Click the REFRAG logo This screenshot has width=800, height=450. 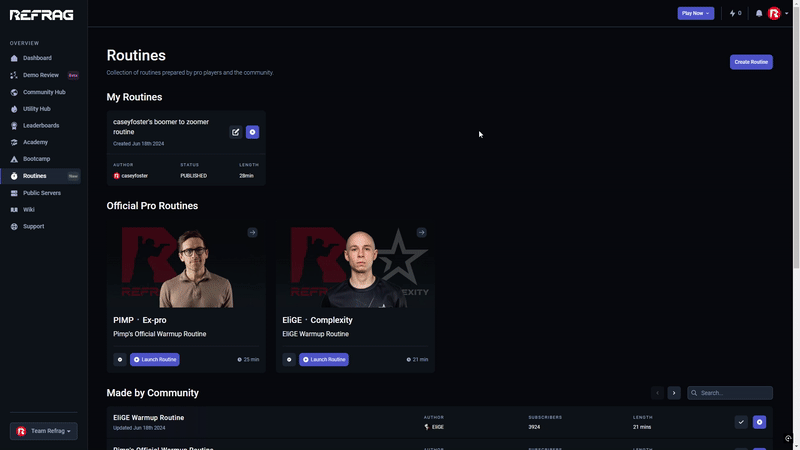click(x=41, y=15)
